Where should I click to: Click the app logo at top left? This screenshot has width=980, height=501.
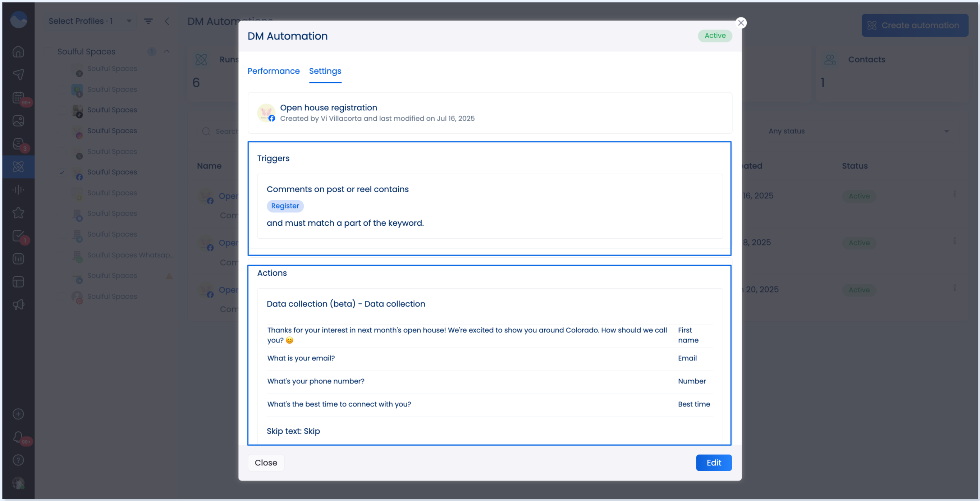click(x=18, y=20)
